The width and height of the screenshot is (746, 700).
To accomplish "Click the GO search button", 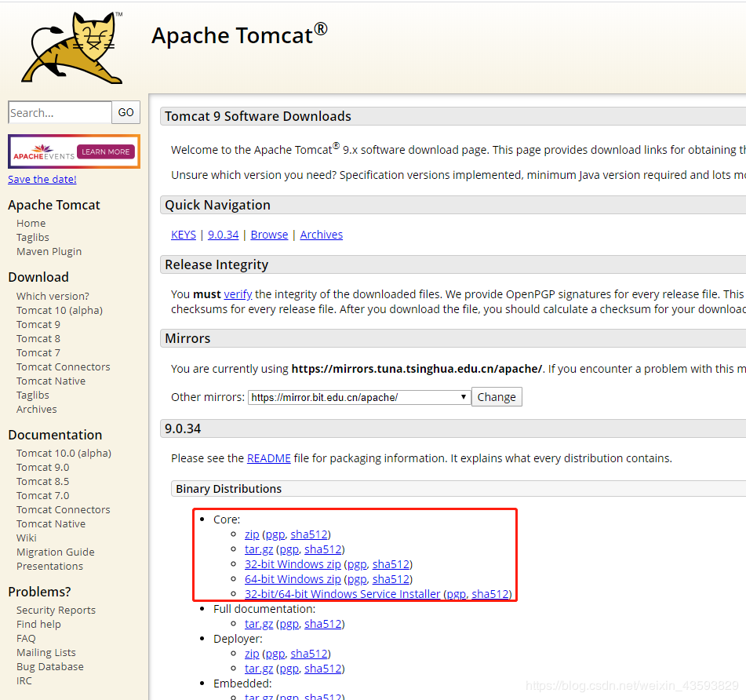I will coord(126,112).
